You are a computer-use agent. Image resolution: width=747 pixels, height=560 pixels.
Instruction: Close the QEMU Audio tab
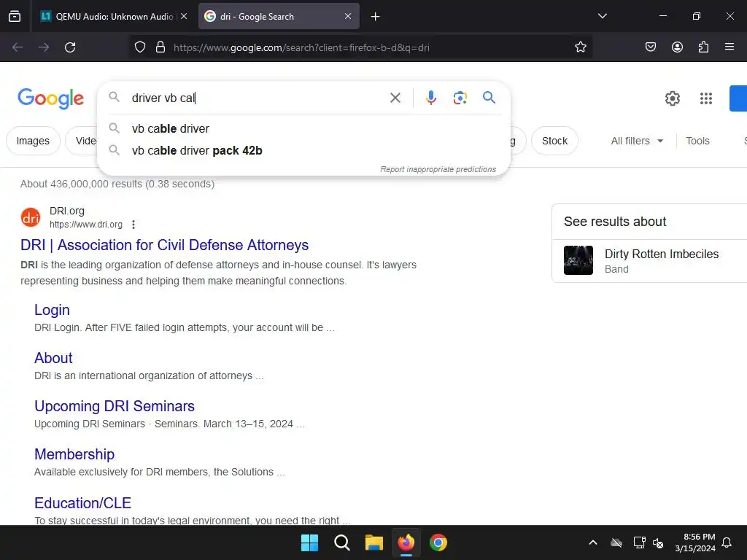(x=184, y=16)
